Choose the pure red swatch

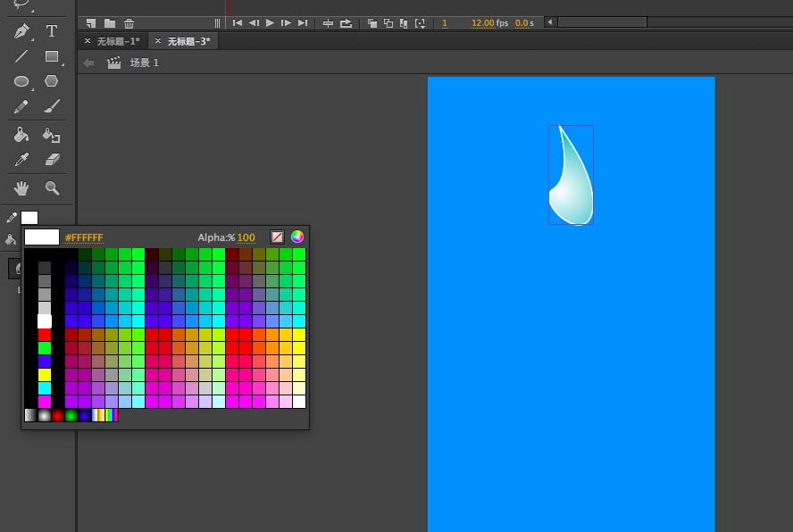[x=45, y=335]
